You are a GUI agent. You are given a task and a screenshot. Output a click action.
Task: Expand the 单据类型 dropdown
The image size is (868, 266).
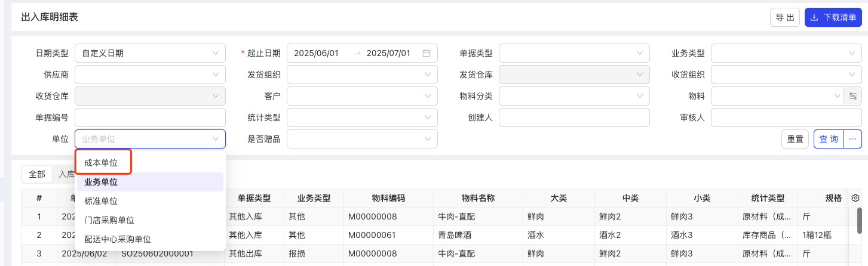coord(574,53)
